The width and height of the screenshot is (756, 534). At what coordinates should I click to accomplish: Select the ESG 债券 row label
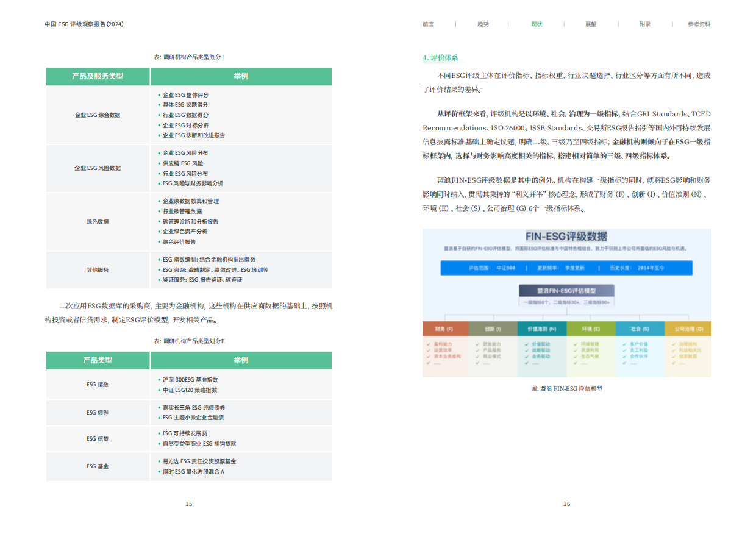click(98, 413)
